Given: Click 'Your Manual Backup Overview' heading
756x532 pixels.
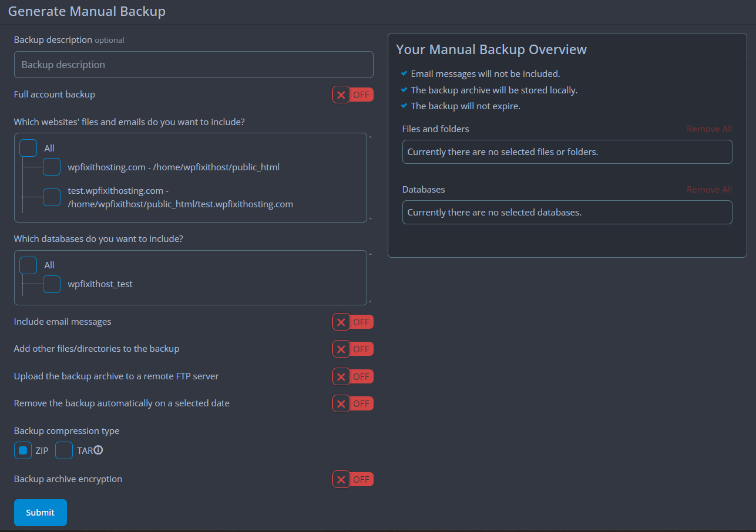Looking at the screenshot, I should [492, 49].
